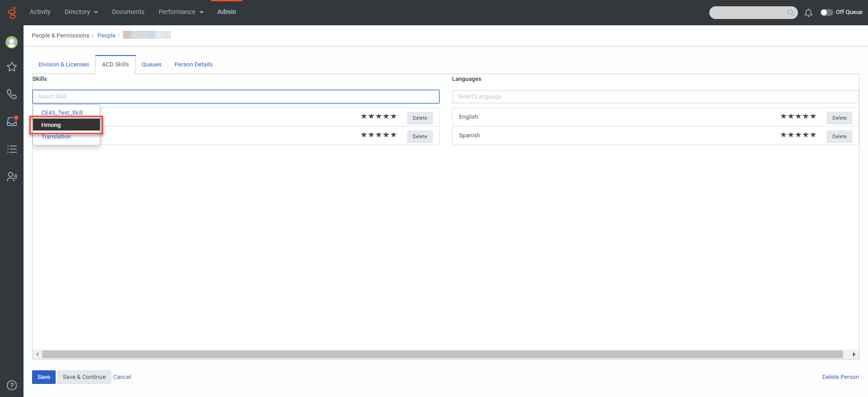The height and width of the screenshot is (397, 868).
Task: Click the Spanish language row label
Action: click(469, 135)
